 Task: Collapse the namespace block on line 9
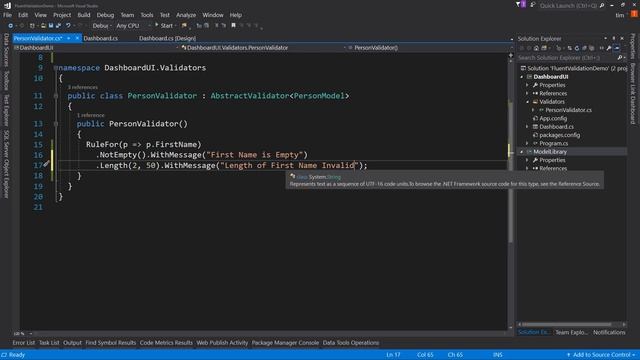pos(56,68)
